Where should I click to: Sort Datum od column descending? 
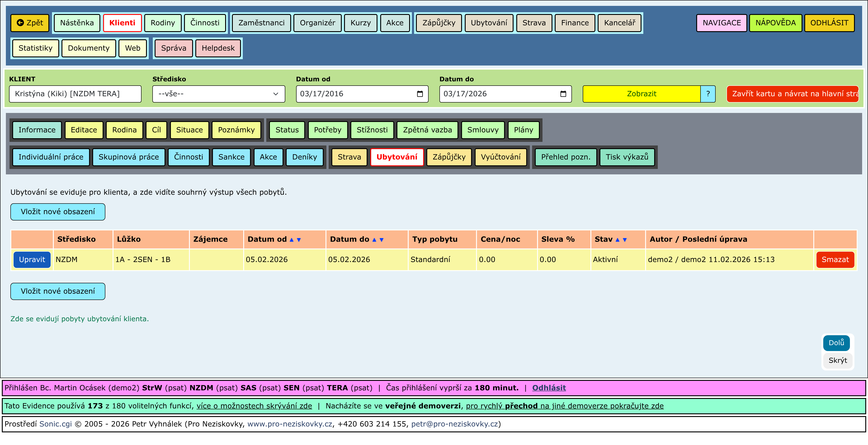pos(299,240)
